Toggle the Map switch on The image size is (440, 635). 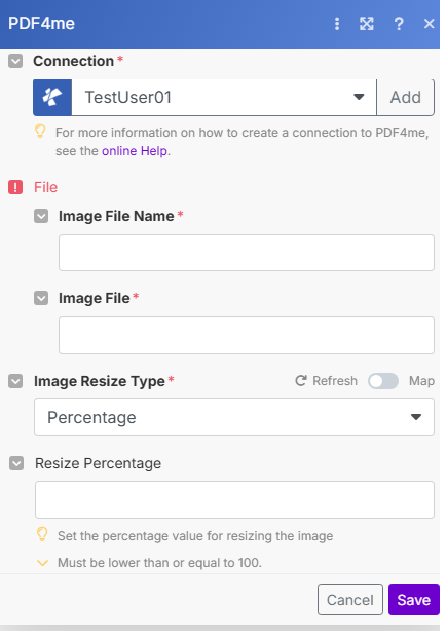[x=383, y=381]
